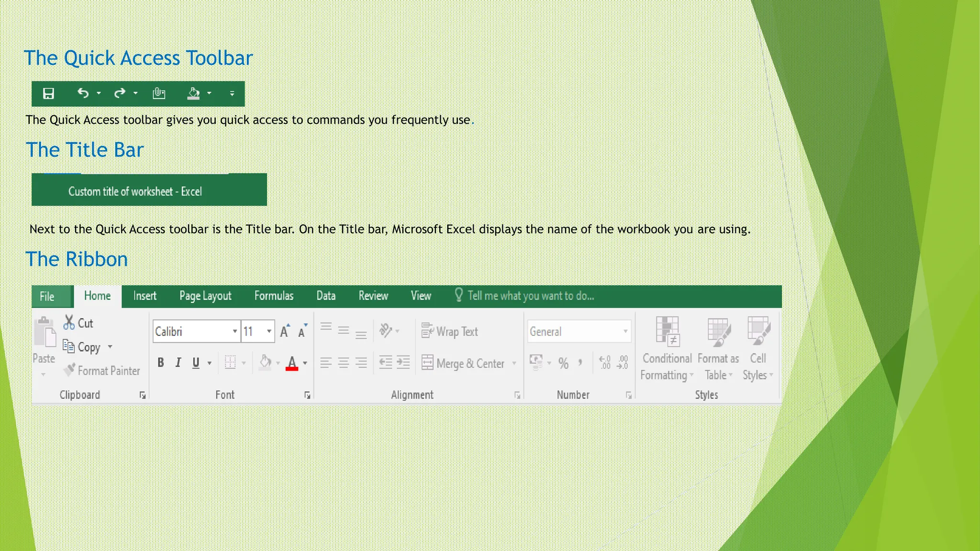980x551 pixels.
Task: Click the Save icon in Quick Access toolbar
Action: (x=48, y=93)
